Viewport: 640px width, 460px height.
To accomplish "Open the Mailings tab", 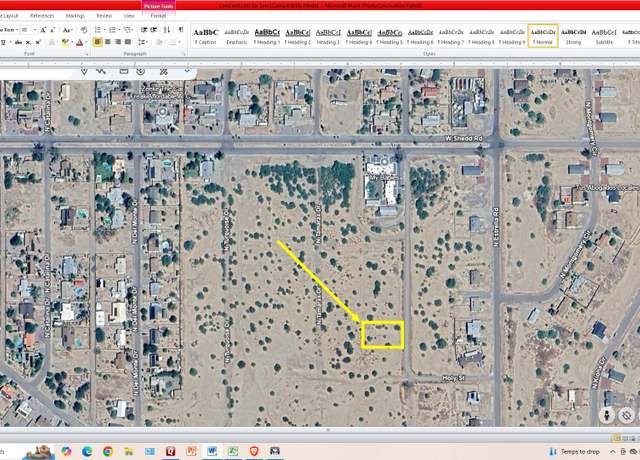I will point(75,16).
